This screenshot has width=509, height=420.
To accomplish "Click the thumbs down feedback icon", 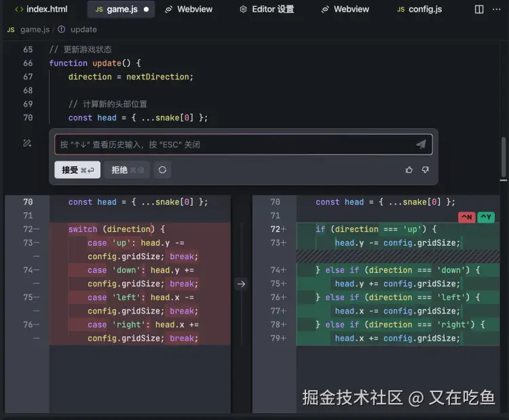I will tap(426, 170).
